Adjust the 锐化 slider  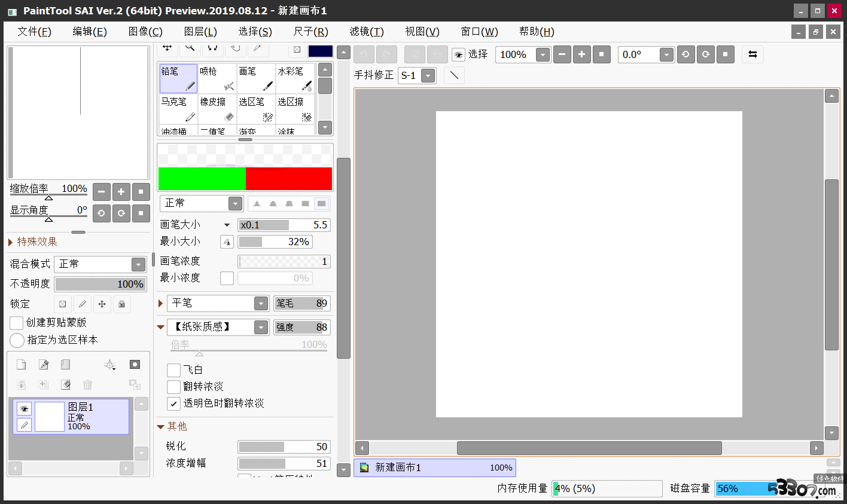click(284, 447)
